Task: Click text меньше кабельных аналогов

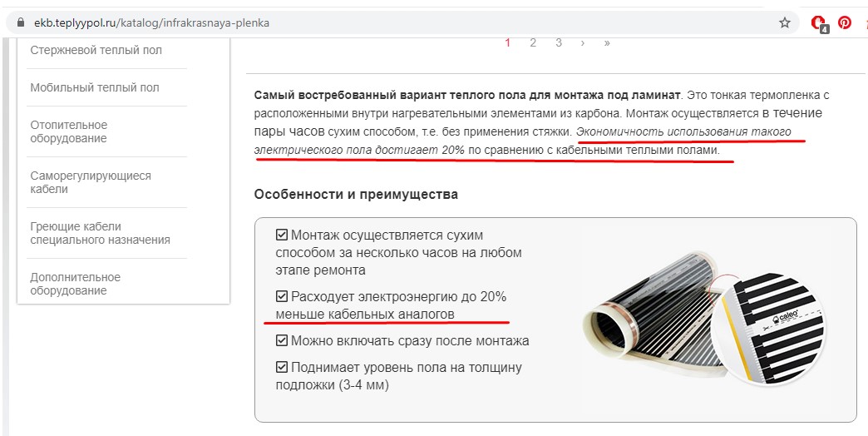Action: coord(365,315)
